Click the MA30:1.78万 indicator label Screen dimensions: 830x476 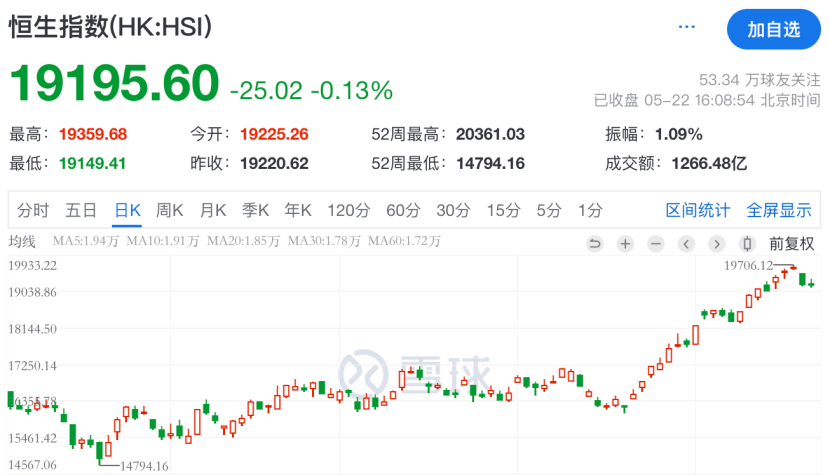pos(324,241)
